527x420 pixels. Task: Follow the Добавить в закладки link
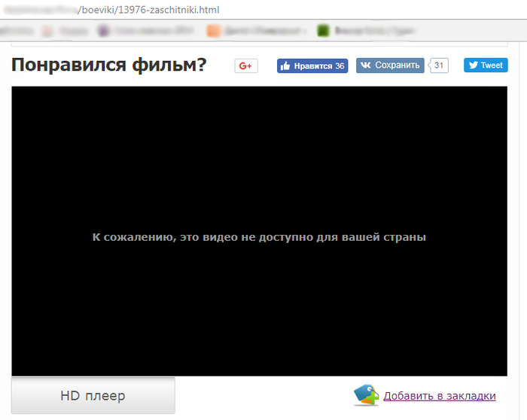click(439, 396)
